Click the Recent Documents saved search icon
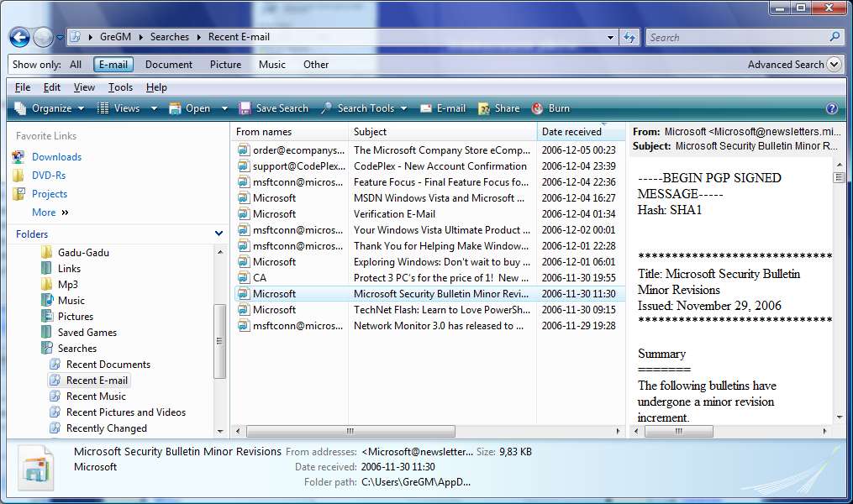This screenshot has height=504, width=853. click(x=55, y=364)
